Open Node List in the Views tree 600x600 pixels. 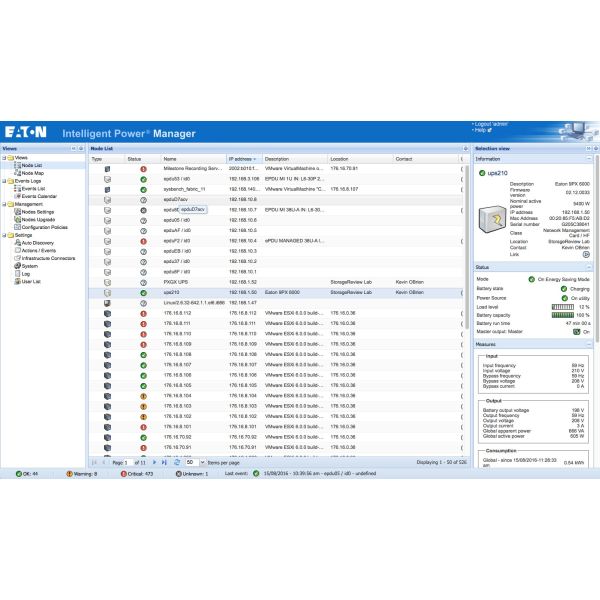click(x=32, y=165)
